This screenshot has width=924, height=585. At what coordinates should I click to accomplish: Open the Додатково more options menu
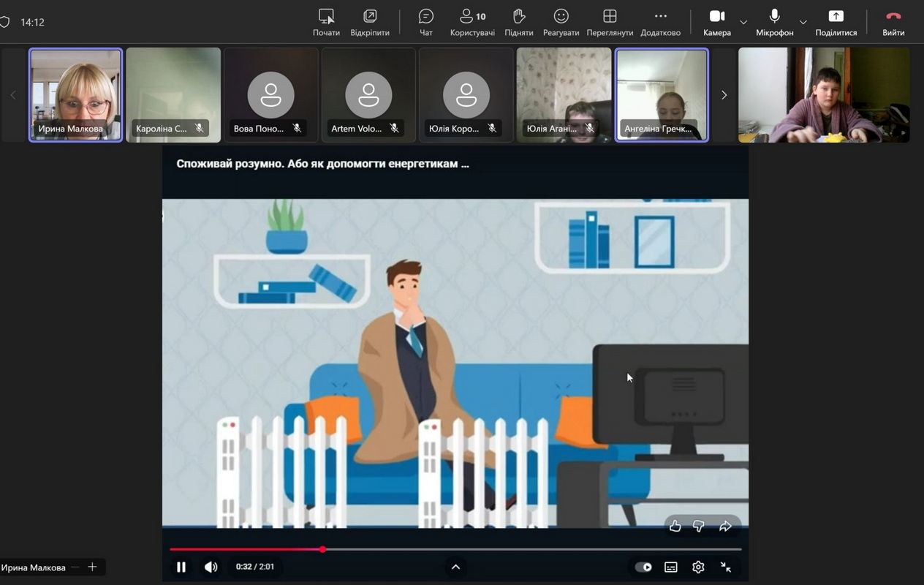(x=660, y=22)
